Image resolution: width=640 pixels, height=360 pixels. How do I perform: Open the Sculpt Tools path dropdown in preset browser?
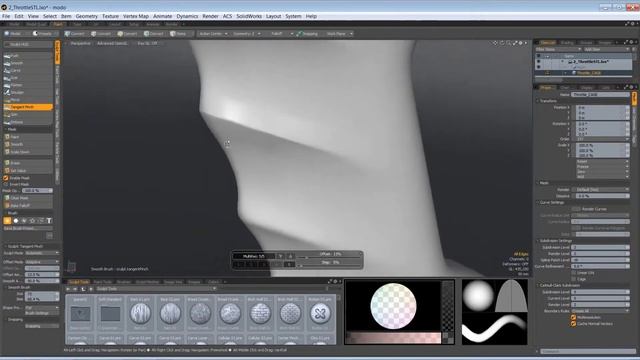[156, 289]
